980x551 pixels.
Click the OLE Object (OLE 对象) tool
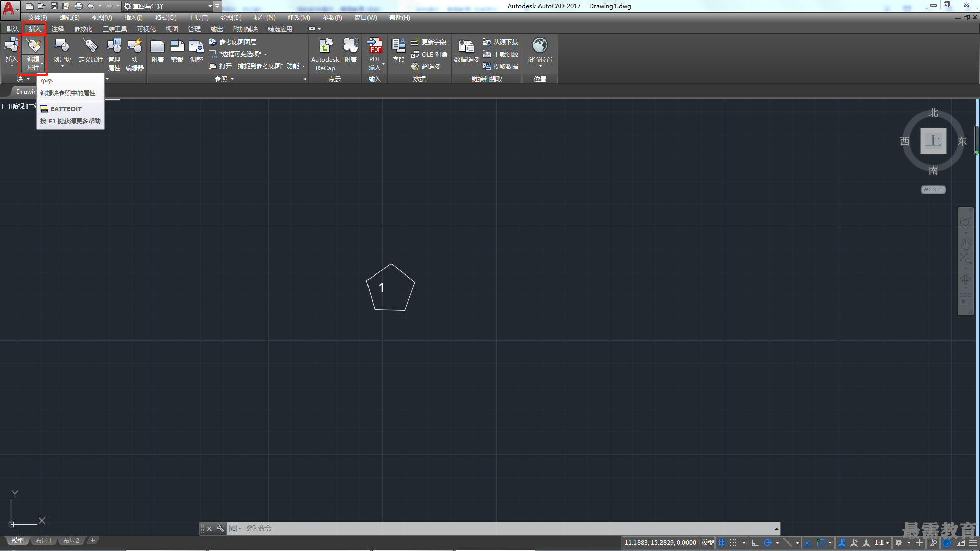click(429, 55)
